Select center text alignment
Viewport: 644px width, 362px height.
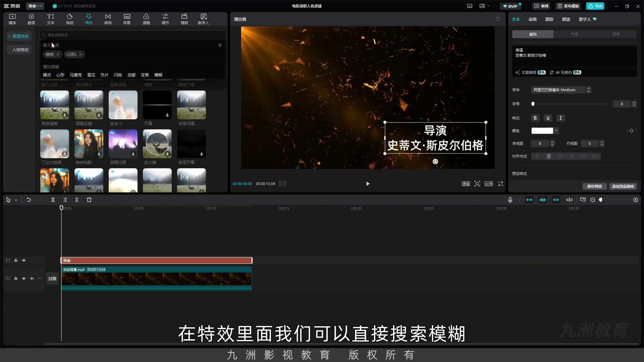coord(549,156)
